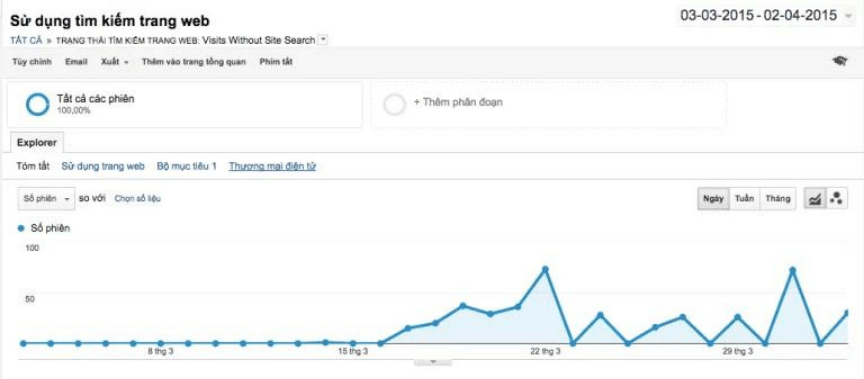Open the date range dropdown arrow
This screenshot has height=379, width=864.
click(848, 16)
